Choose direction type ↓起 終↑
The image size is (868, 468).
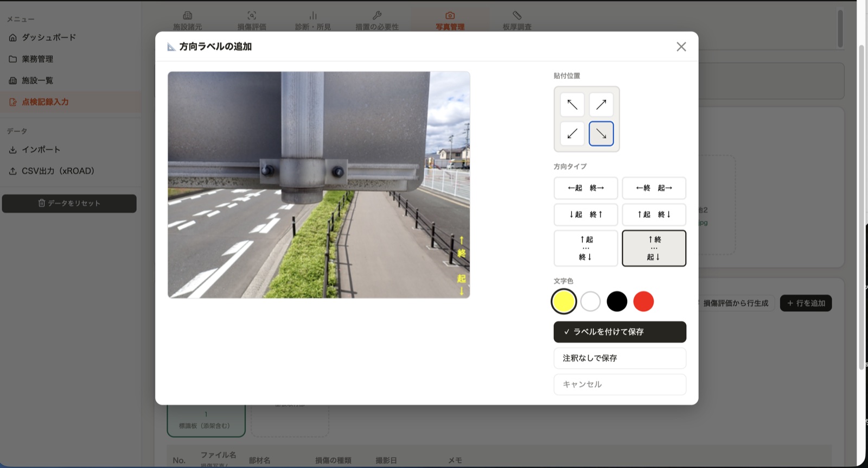click(x=586, y=214)
